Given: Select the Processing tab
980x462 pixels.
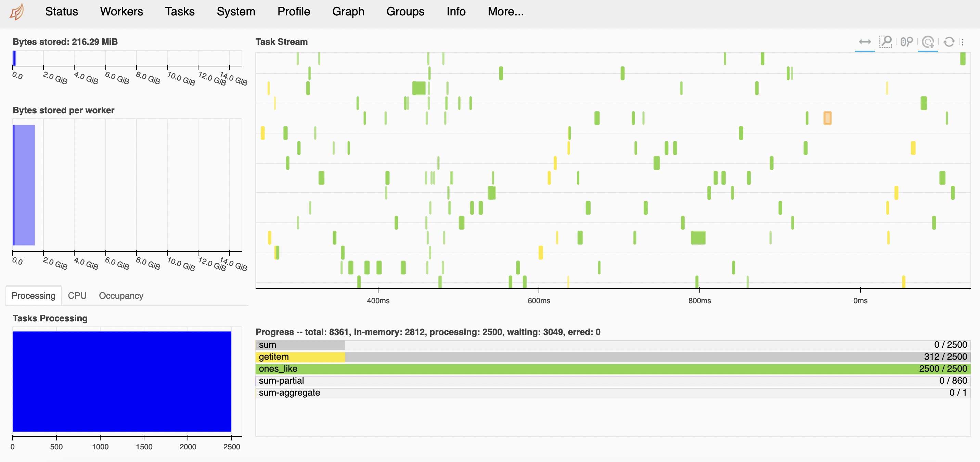Looking at the screenshot, I should point(34,296).
